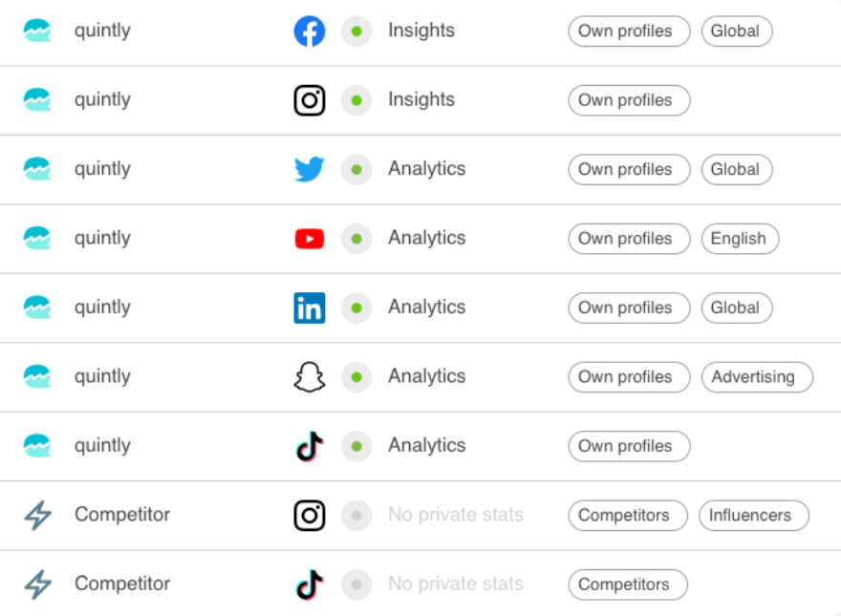841x616 pixels.
Task: Click the Snapchat ghost icon
Action: [309, 377]
